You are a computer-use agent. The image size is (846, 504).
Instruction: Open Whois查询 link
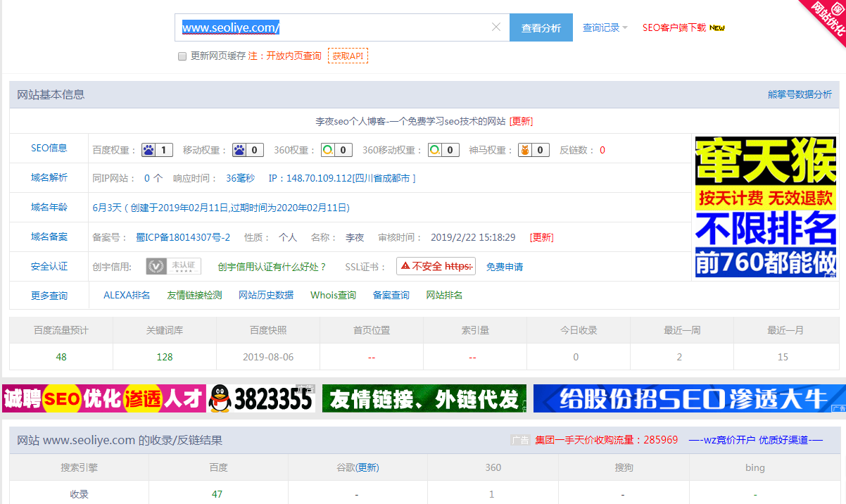(334, 295)
